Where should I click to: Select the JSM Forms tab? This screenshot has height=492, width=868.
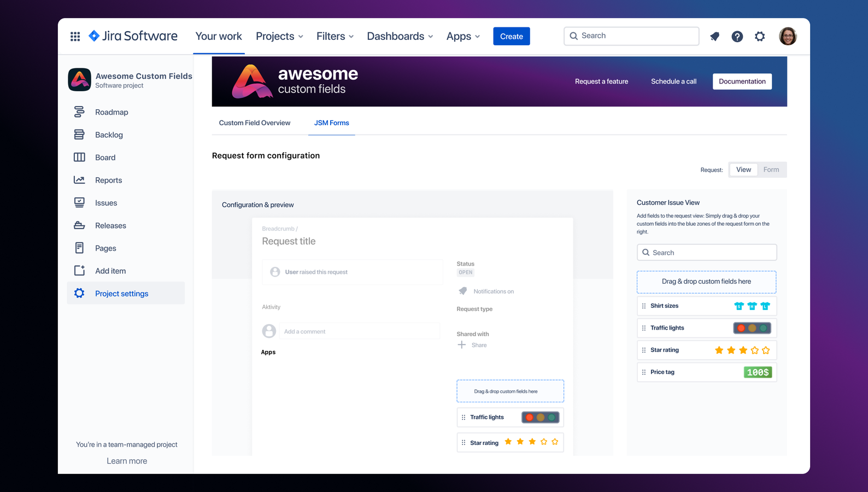[331, 123]
